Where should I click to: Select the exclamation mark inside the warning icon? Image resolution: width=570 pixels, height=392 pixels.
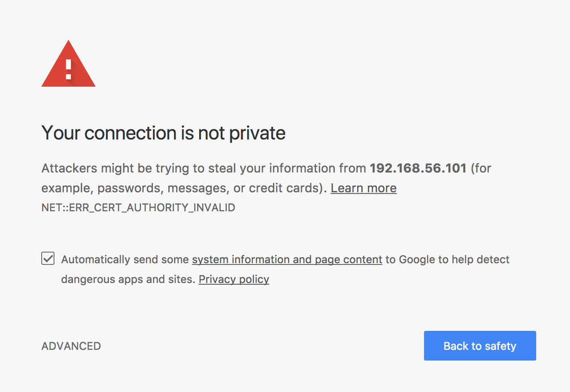pyautogui.click(x=68, y=67)
